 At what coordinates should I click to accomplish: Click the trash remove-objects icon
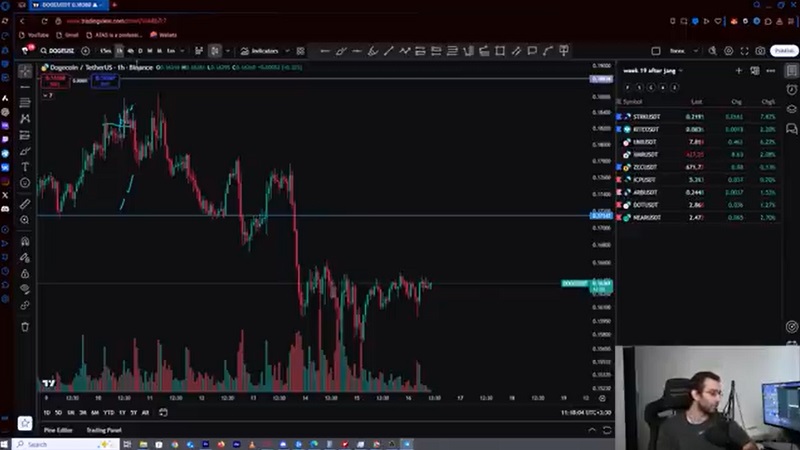coord(25,326)
